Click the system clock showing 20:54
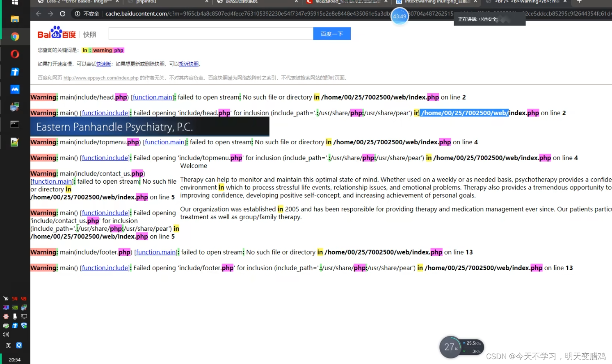This screenshot has height=364, width=612. pyautogui.click(x=15, y=359)
